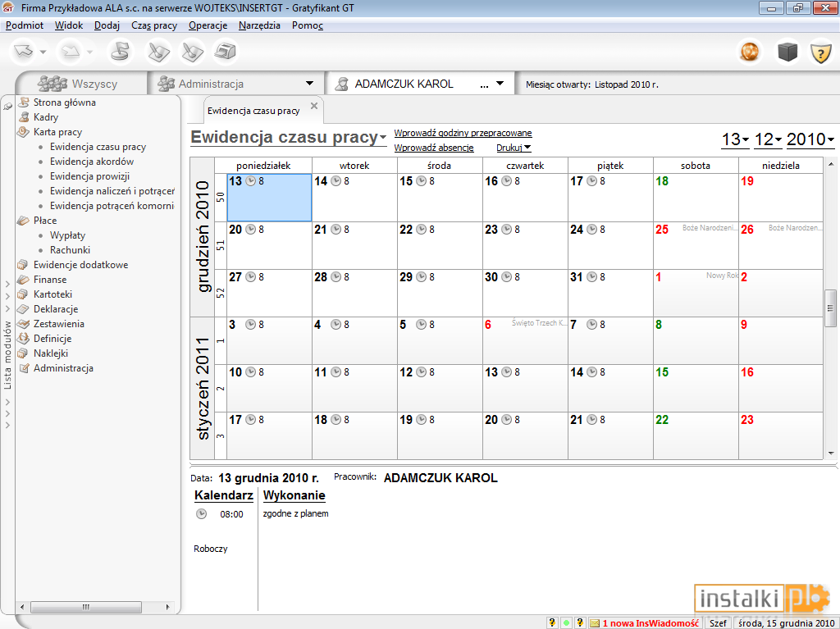Click the Płace module icon
This screenshot has width=840, height=629.
coord(23,221)
